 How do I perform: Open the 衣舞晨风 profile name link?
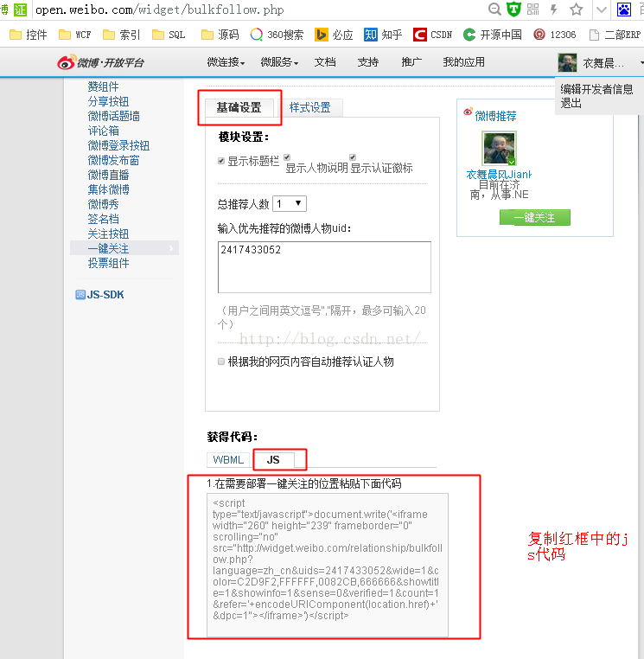[499, 175]
